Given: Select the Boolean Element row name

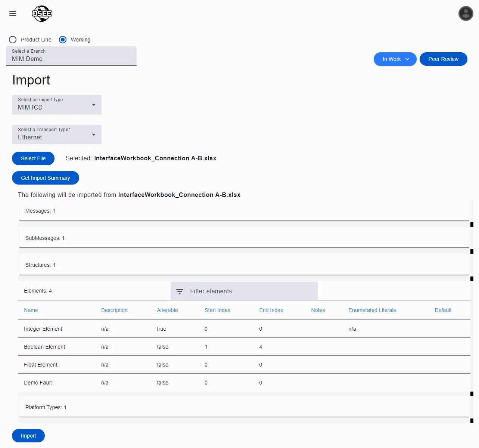Looking at the screenshot, I should click(x=44, y=347).
